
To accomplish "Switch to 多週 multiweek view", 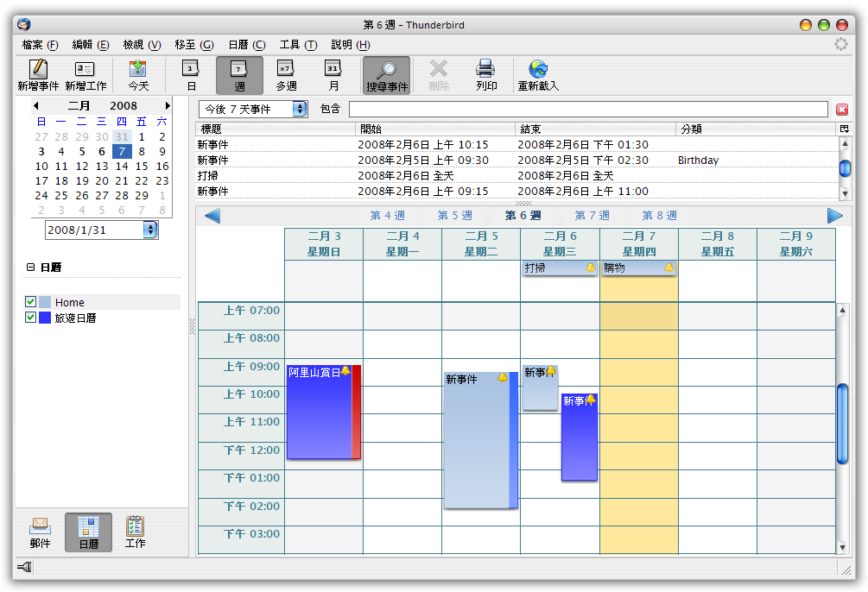I will click(286, 70).
